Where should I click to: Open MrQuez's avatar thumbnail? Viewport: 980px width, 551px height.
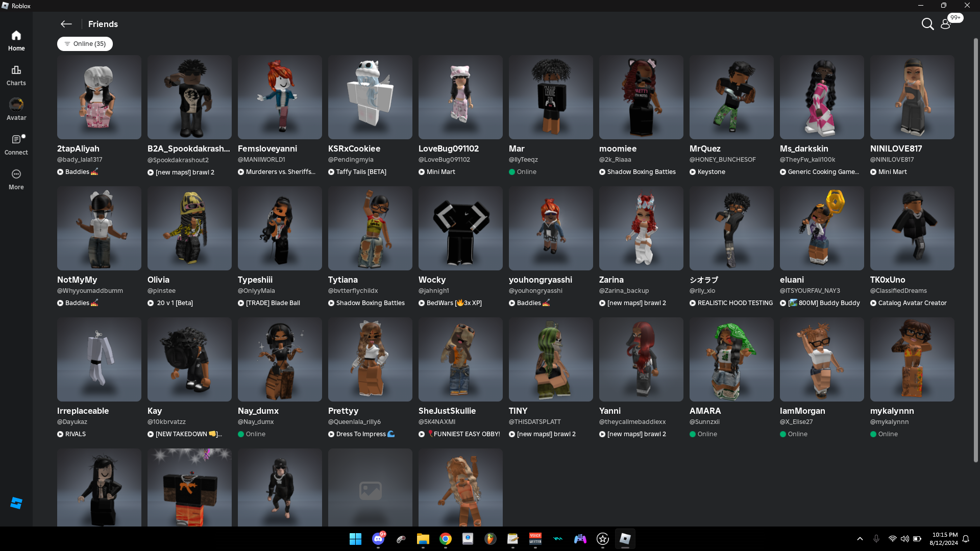coord(731,97)
